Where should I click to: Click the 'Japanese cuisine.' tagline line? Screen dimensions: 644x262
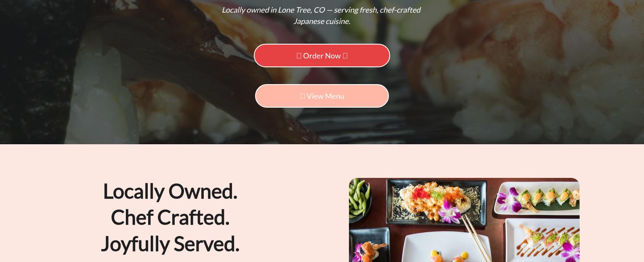[x=322, y=21]
